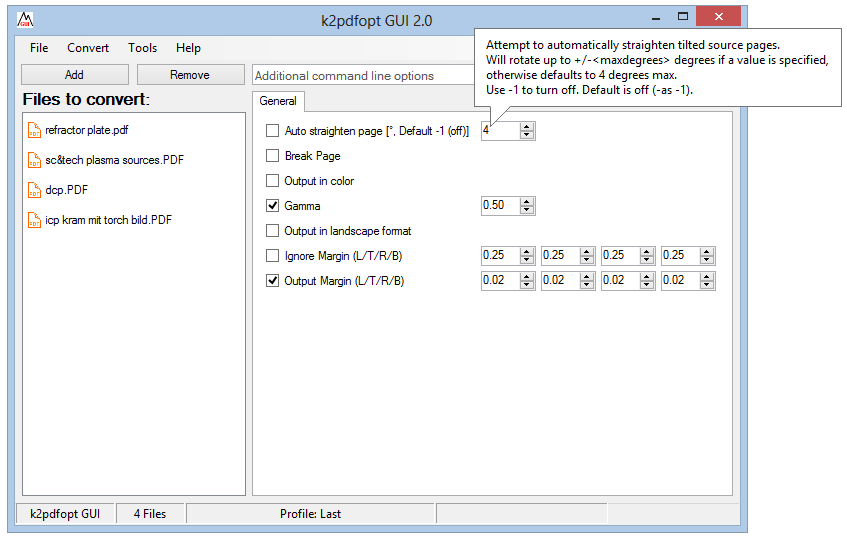Screen dimensions: 847x537
Task: Decrease auto straighten degrees with down arrow
Action: point(527,135)
